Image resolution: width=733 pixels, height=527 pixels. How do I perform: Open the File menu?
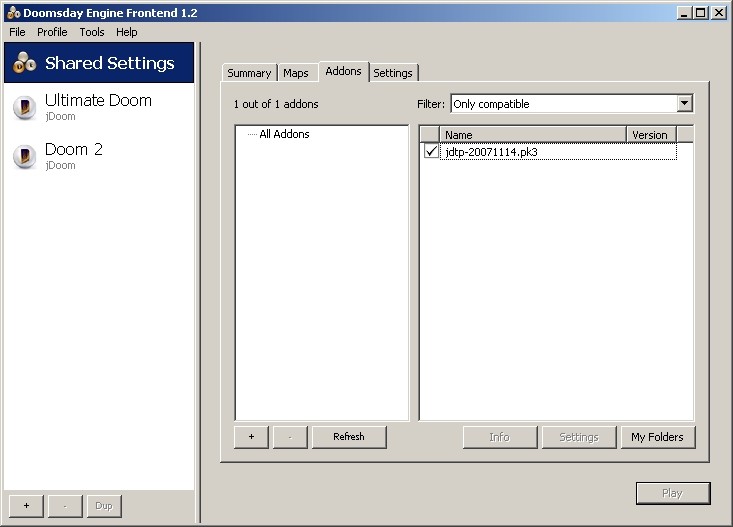18,32
